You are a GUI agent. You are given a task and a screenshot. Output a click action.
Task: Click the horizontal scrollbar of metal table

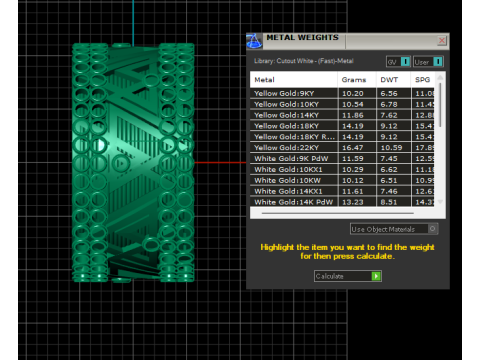(338, 213)
